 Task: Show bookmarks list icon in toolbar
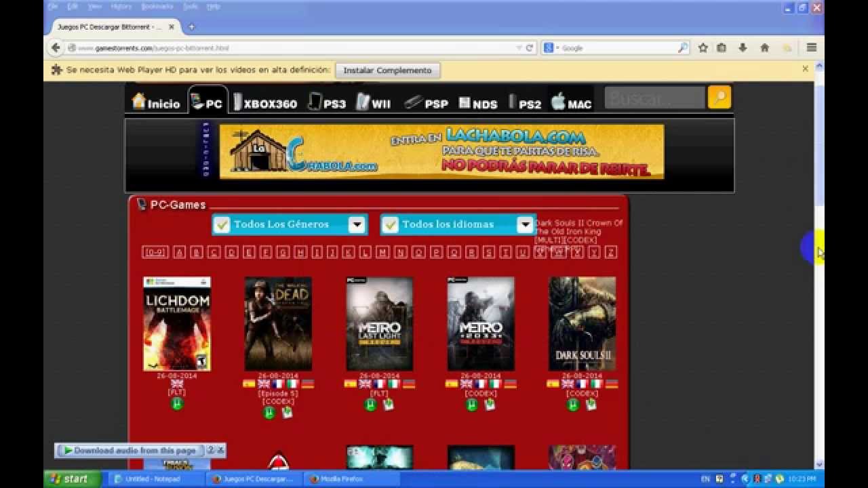point(722,48)
